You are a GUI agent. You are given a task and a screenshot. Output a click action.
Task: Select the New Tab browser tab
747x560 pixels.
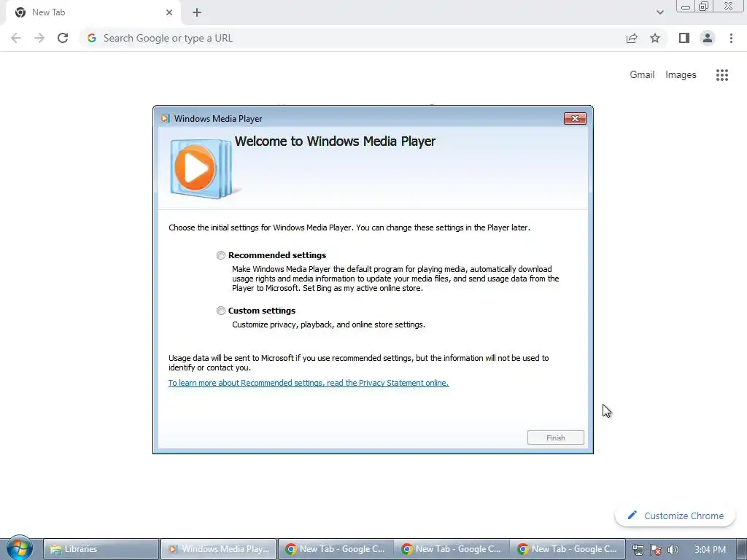[93, 12]
